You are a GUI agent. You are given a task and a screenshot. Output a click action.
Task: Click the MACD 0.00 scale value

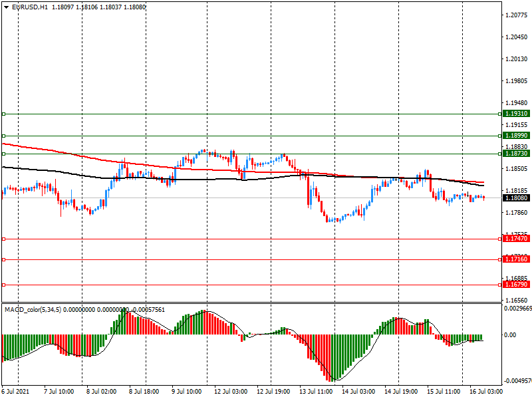509,335
